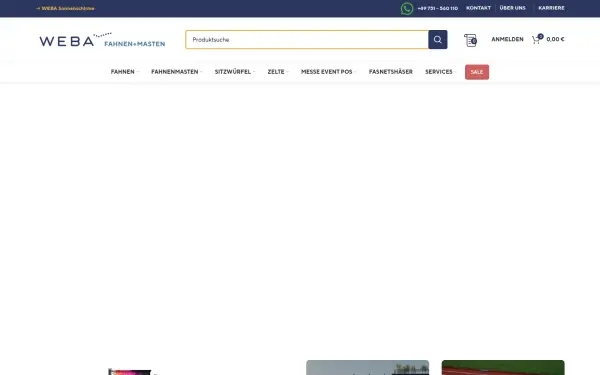The width and height of the screenshot is (600, 375).
Task: Open the Über uns link
Action: 512,8
